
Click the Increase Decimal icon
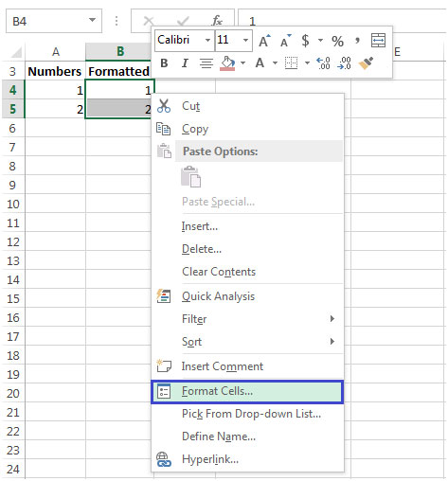(x=324, y=63)
